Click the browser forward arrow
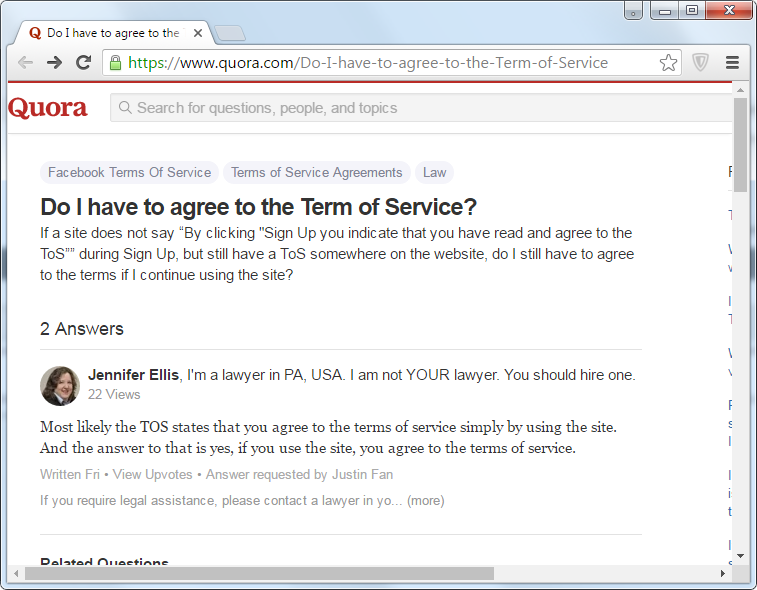757x590 pixels. 55,62
